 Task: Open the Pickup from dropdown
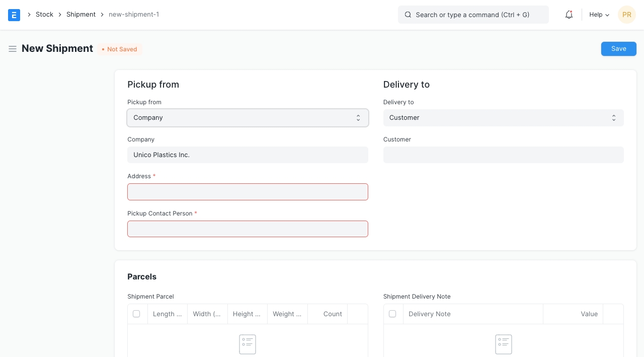click(248, 118)
